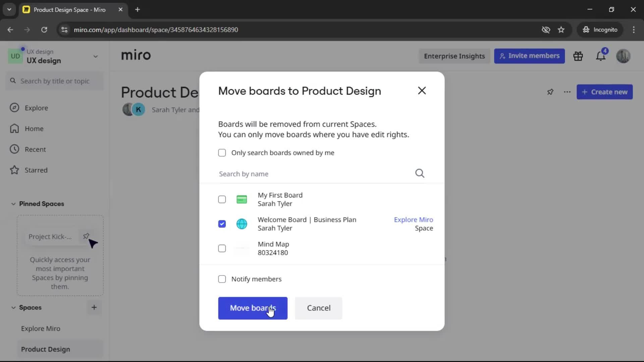This screenshot has width=644, height=362.
Task: Expand the UX design team dropdown
Action: point(96,56)
